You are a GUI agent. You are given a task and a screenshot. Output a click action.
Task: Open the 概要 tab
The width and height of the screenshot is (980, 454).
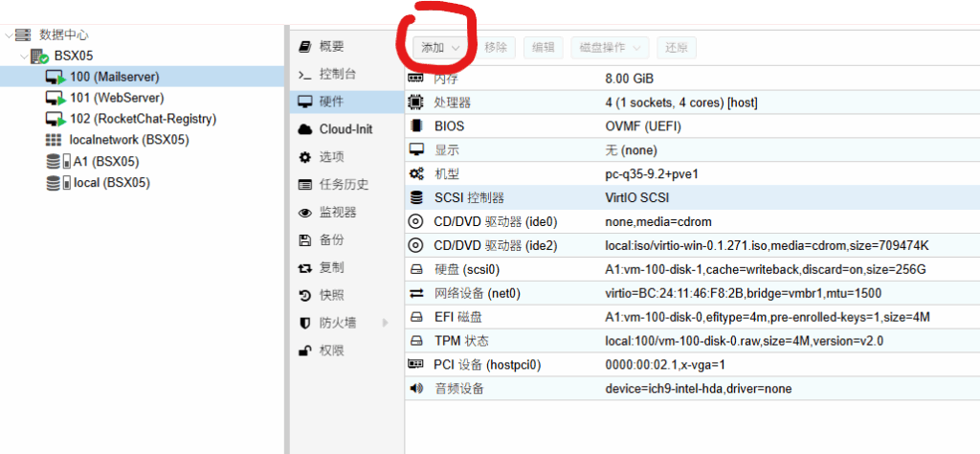348,46
